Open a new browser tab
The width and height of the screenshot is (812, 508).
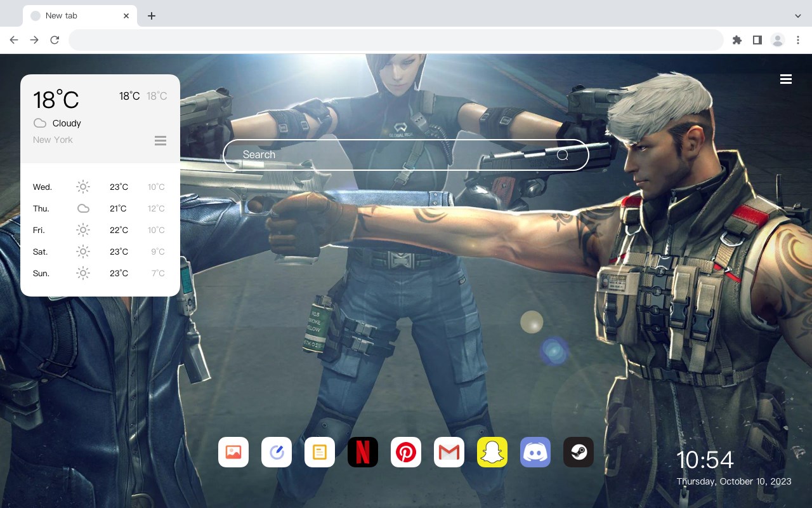[151, 16]
